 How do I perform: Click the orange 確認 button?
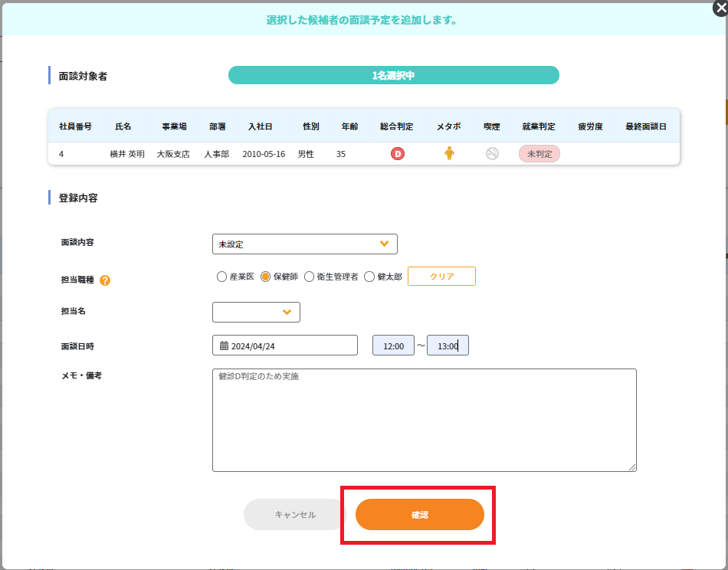(x=420, y=515)
